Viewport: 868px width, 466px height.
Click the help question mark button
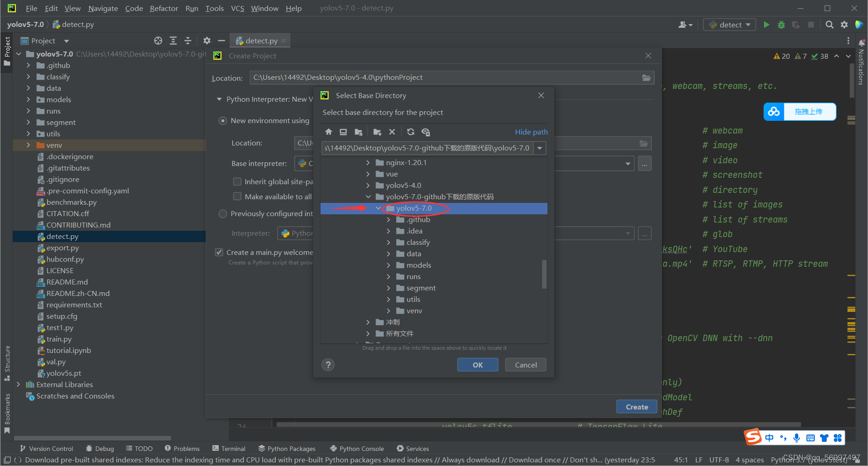328,365
